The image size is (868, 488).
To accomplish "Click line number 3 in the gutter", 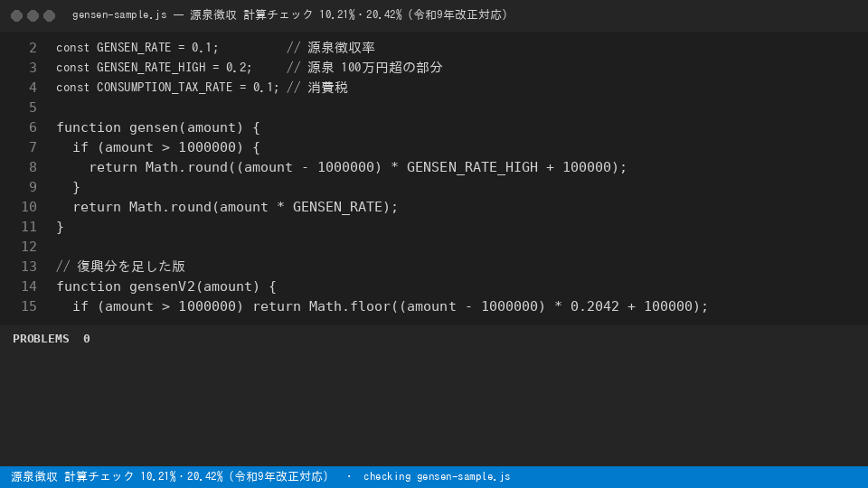I will tap(33, 68).
